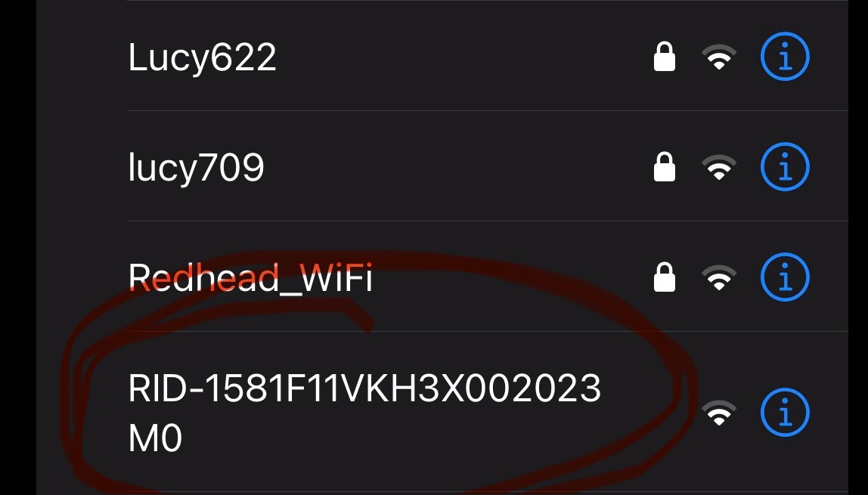868x495 pixels.
Task: Select the Redhead_WiFi network name
Action: [x=250, y=277]
